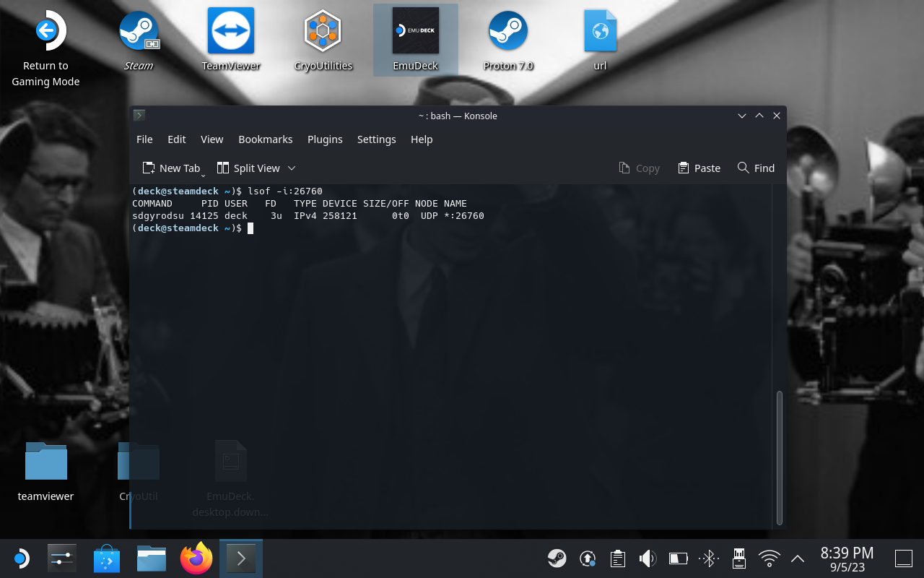Click the Paste button in the toolbar
This screenshot has height=578, width=924.
[x=699, y=168]
